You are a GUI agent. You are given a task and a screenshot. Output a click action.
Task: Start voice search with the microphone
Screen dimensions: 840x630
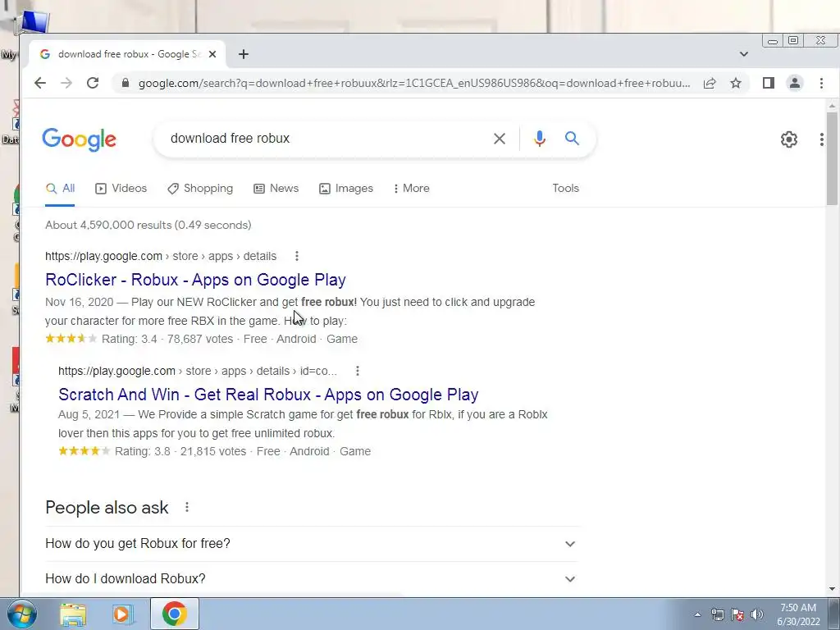(x=540, y=139)
